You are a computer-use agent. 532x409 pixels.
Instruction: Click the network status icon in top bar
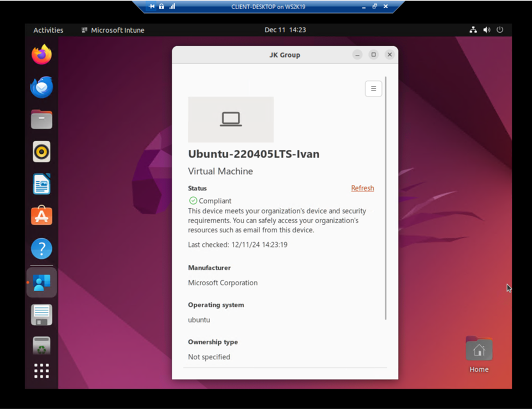pyautogui.click(x=473, y=30)
